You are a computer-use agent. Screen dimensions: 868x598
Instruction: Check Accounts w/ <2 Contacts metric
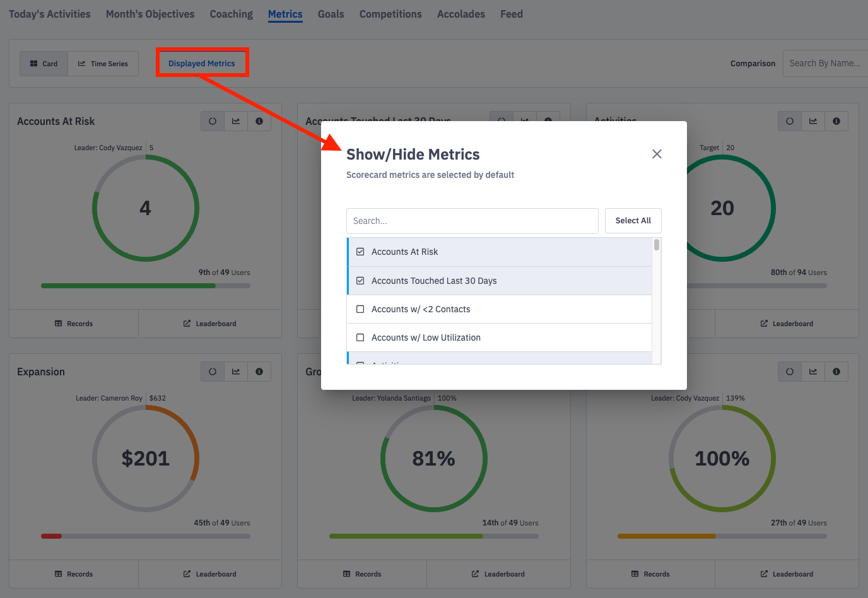(360, 309)
